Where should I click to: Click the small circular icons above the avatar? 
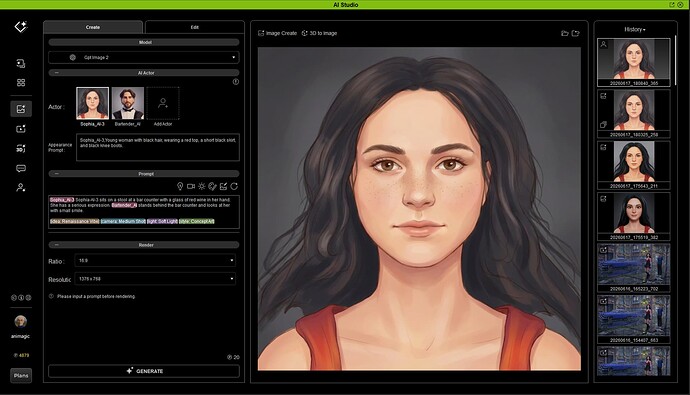point(21,298)
